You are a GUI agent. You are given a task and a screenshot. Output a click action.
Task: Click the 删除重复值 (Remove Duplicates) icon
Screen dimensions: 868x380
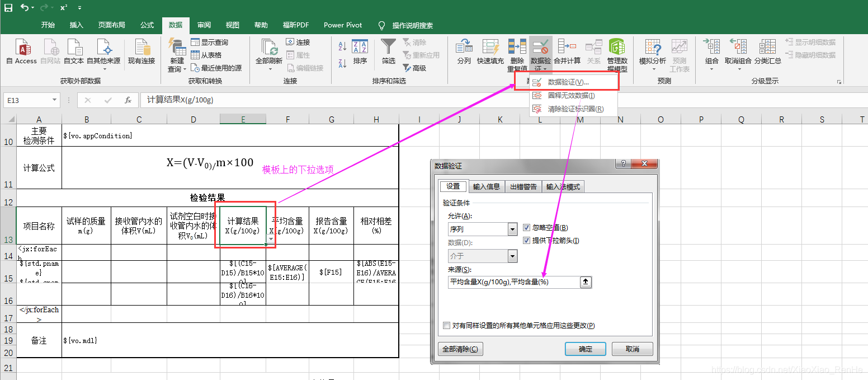point(516,51)
